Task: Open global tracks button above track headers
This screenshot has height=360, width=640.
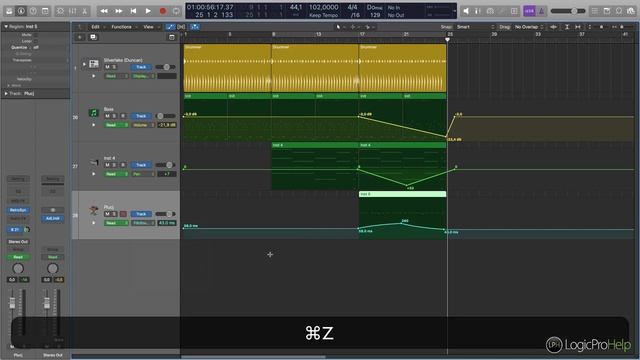Action: point(172,37)
